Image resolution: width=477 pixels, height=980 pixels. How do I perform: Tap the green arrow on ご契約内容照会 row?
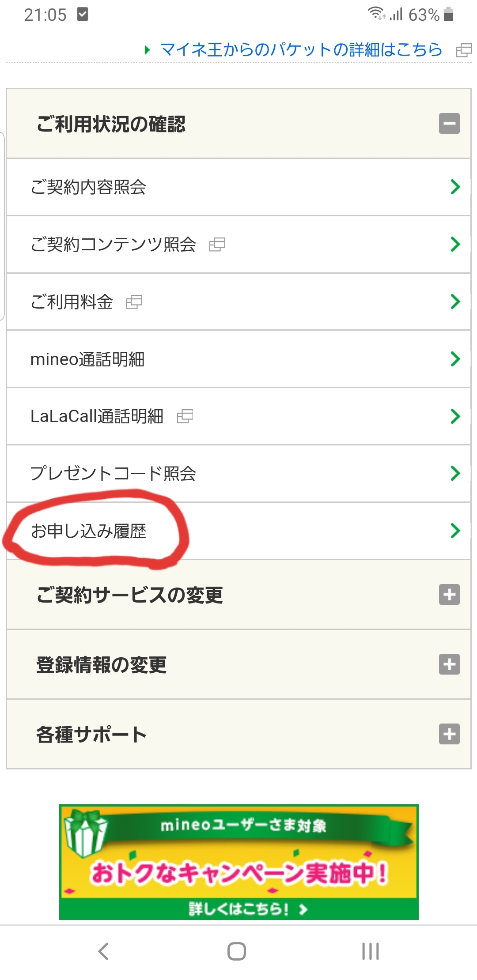[455, 187]
